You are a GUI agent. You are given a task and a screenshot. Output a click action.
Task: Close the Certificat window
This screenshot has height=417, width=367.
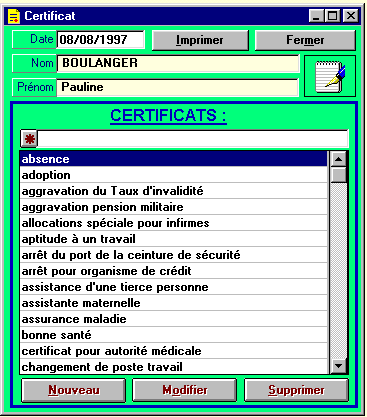click(x=351, y=16)
